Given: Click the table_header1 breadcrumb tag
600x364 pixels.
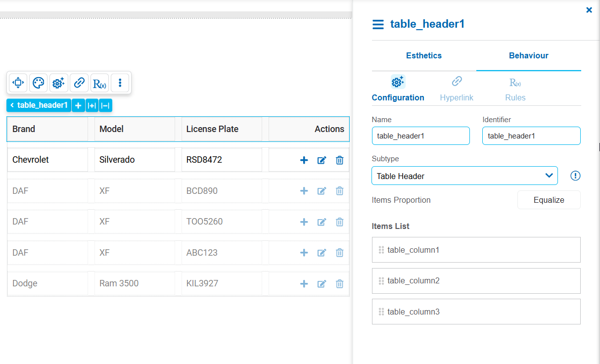Looking at the screenshot, I should 39,105.
